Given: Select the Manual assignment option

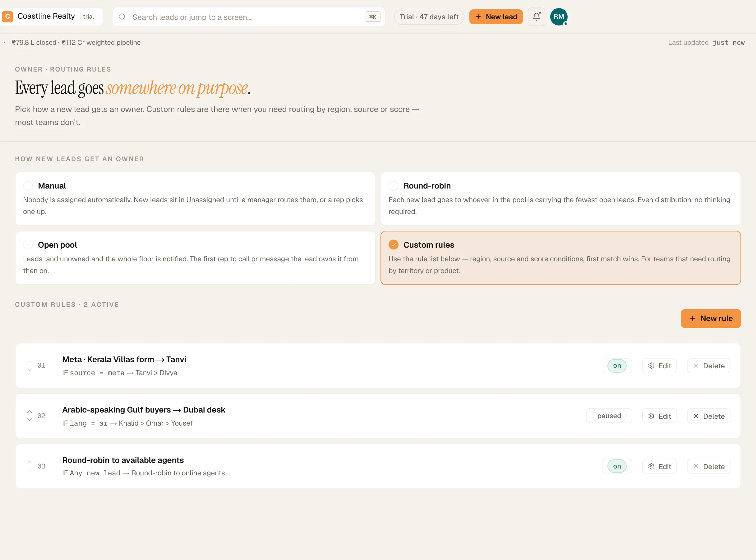Looking at the screenshot, I should (x=195, y=198).
